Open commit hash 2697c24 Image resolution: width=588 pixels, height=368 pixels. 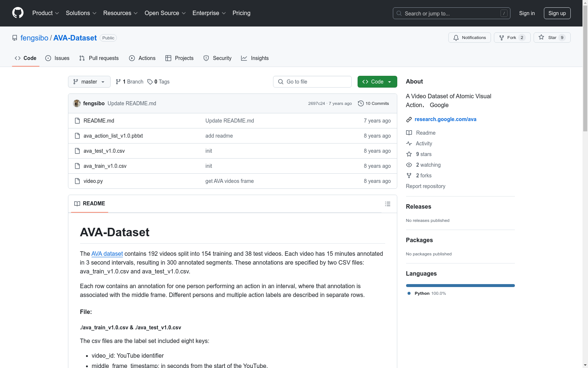click(316, 103)
